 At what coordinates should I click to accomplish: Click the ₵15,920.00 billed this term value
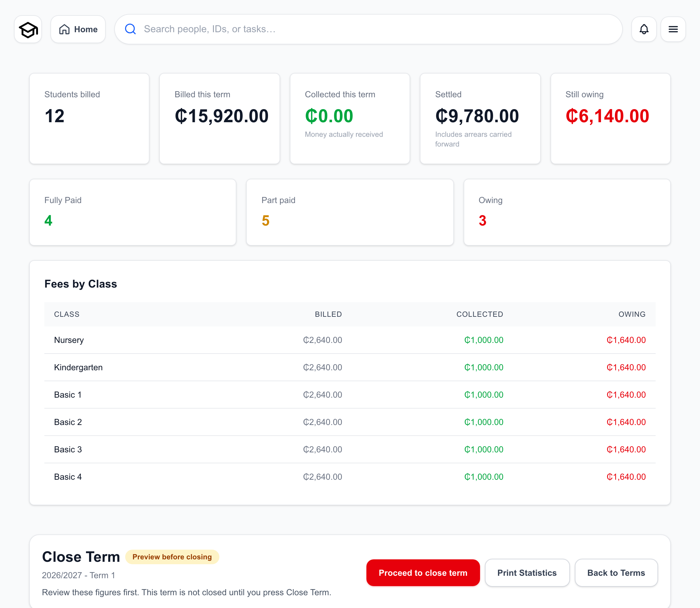pos(221,116)
